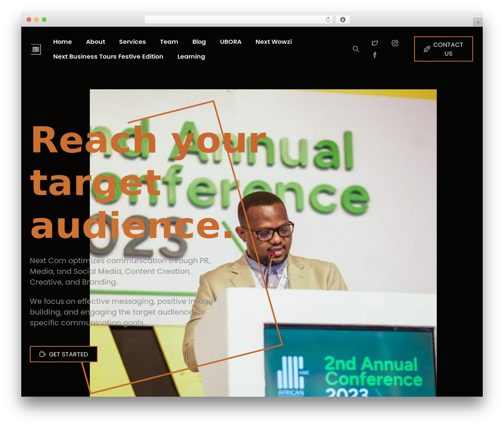Open the Facebook icon link
504x427 pixels.
coord(375,55)
